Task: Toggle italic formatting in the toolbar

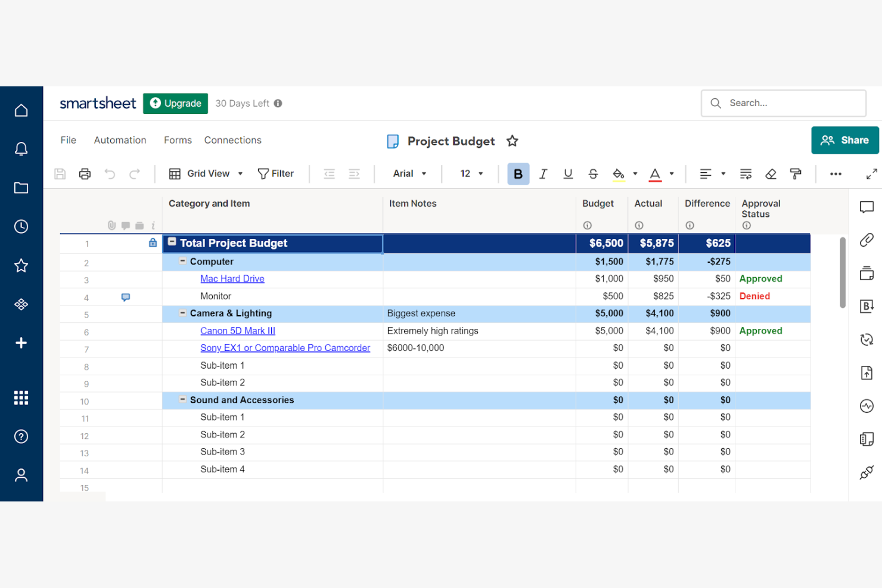Action: point(543,173)
